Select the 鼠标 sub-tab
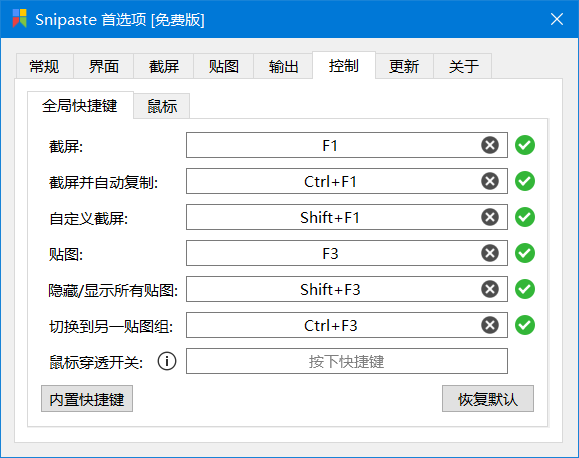579x458 pixels. point(162,106)
